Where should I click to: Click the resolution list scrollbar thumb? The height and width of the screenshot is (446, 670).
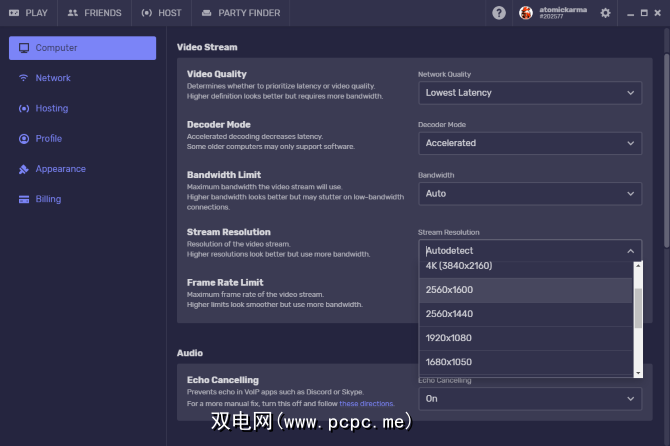pos(638,308)
